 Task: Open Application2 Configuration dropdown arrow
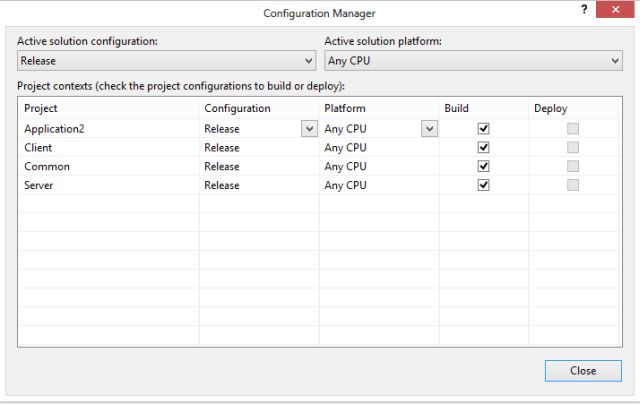tap(308, 128)
